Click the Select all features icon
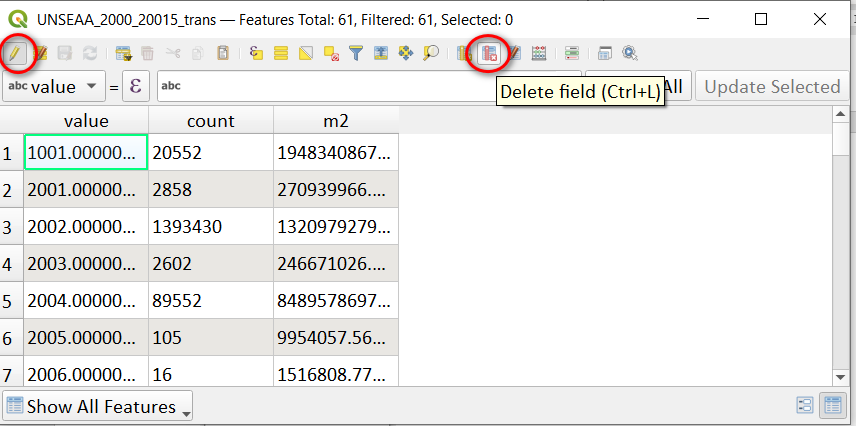This screenshot has height=426, width=856. pyautogui.click(x=281, y=54)
